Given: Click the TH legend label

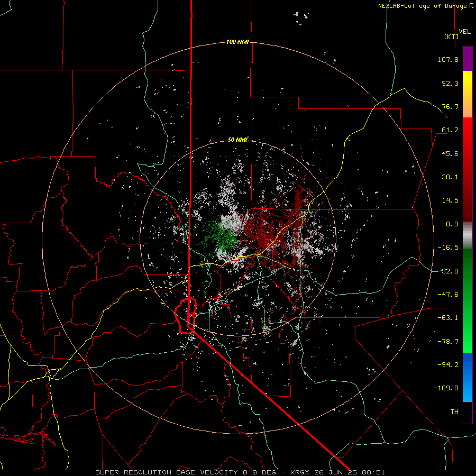Looking at the screenshot, I should tap(454, 411).
